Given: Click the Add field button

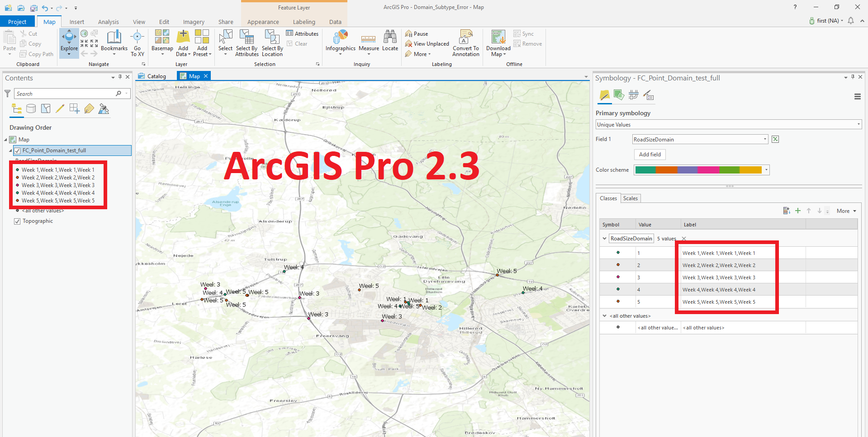Looking at the screenshot, I should pos(650,155).
